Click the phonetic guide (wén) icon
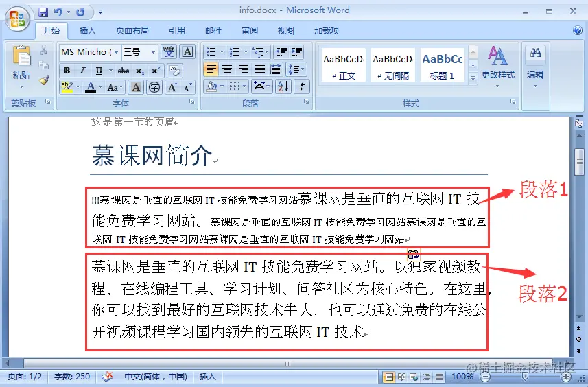The height and width of the screenshot is (387, 588). tap(169, 51)
